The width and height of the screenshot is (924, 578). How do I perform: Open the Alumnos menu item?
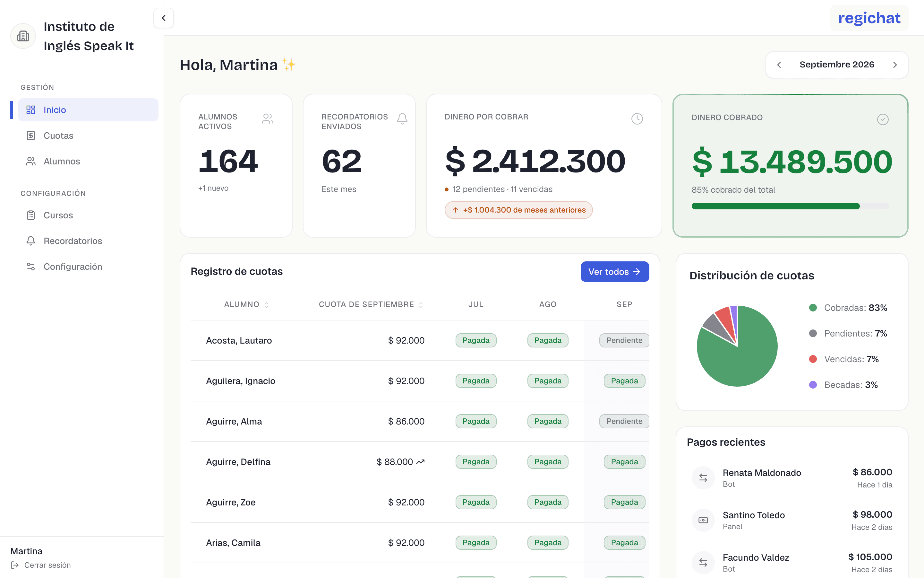(x=88, y=161)
